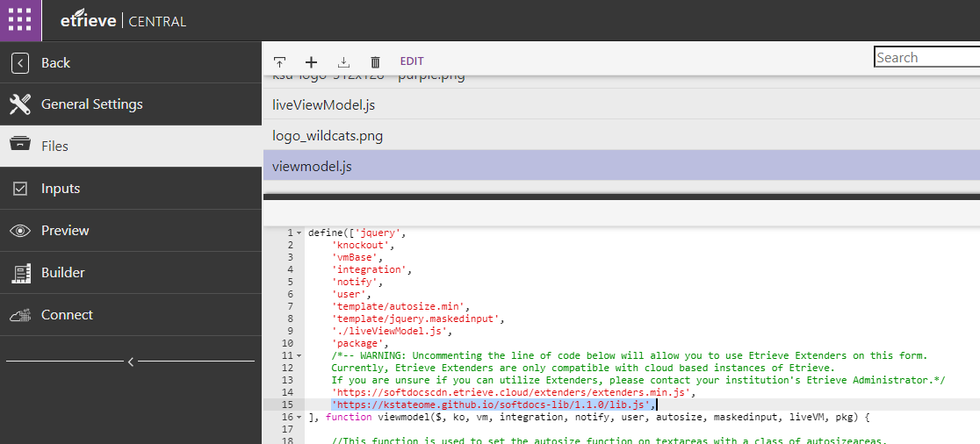980x444 pixels.
Task: Click the 'vmBase' string on line 3
Action: 355,257
